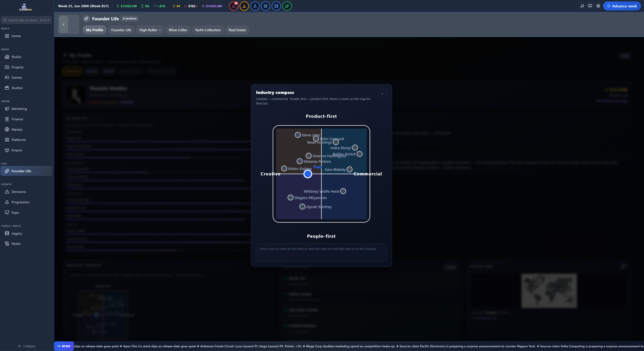Open Marketing in the sidebar
This screenshot has width=644, height=351.
26,109
